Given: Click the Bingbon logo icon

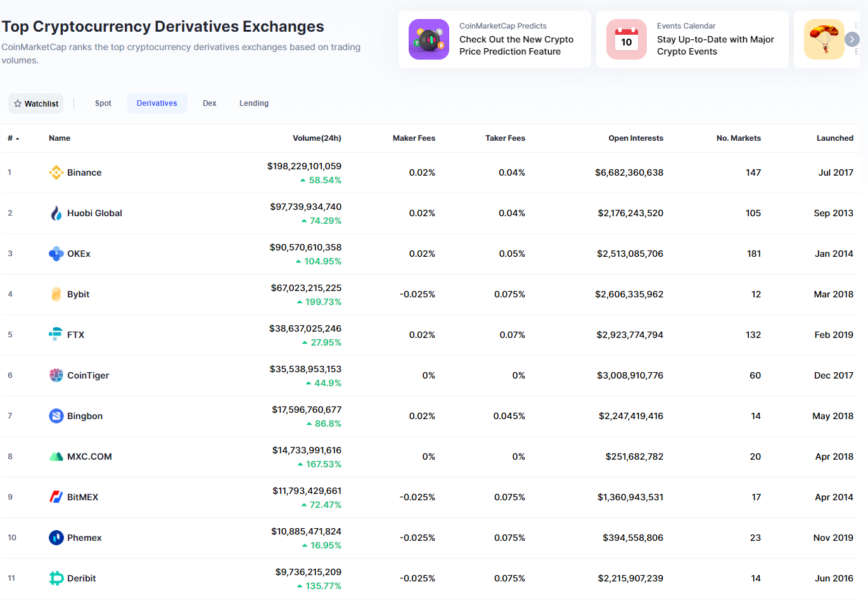Looking at the screenshot, I should [x=56, y=416].
